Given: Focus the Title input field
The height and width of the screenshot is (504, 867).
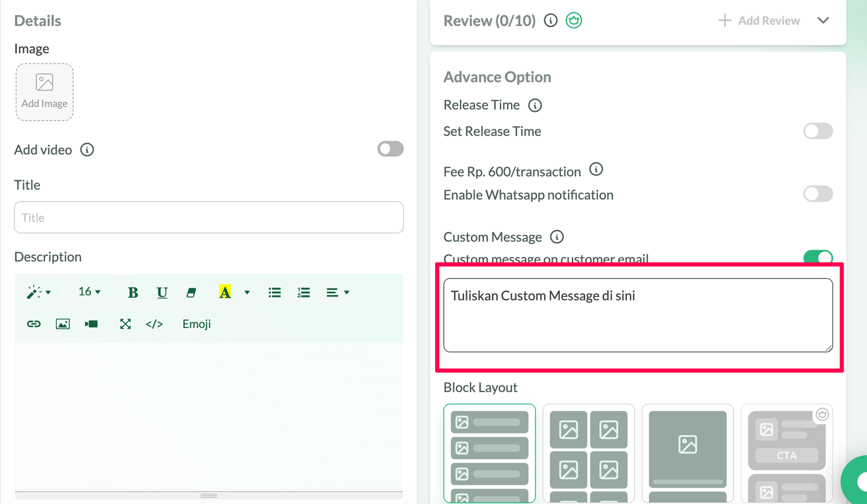Looking at the screenshot, I should [209, 217].
